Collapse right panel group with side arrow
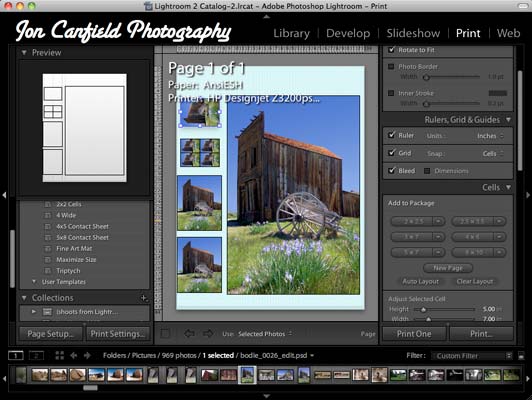The height and width of the screenshot is (400, 532). click(x=528, y=195)
